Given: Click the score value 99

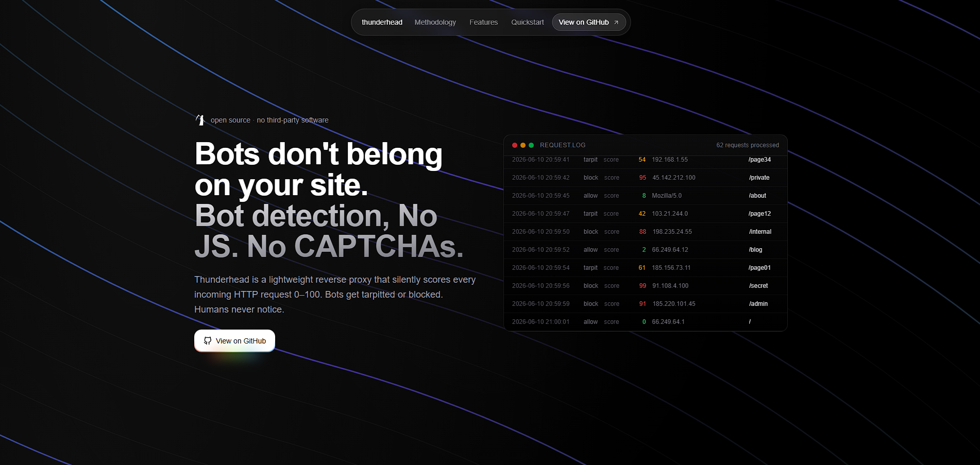Looking at the screenshot, I should click(x=643, y=286).
